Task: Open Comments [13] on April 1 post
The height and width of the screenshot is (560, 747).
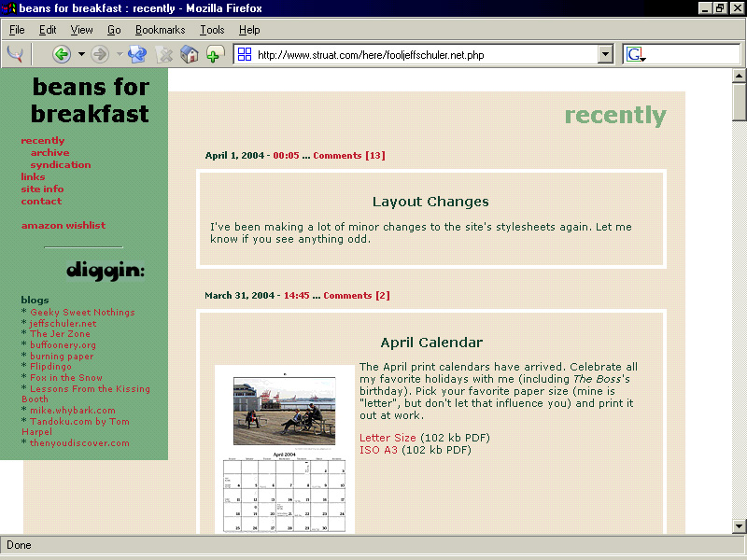Action: point(348,155)
